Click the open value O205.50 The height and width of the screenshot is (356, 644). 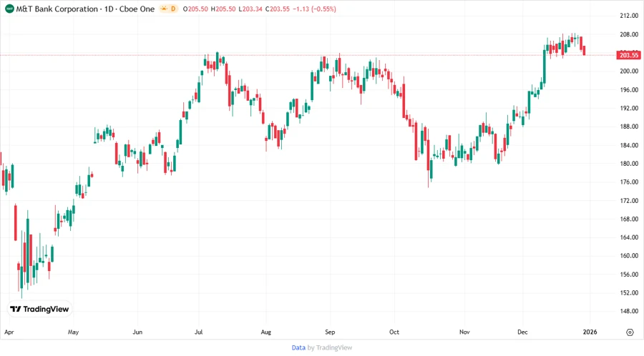195,9
